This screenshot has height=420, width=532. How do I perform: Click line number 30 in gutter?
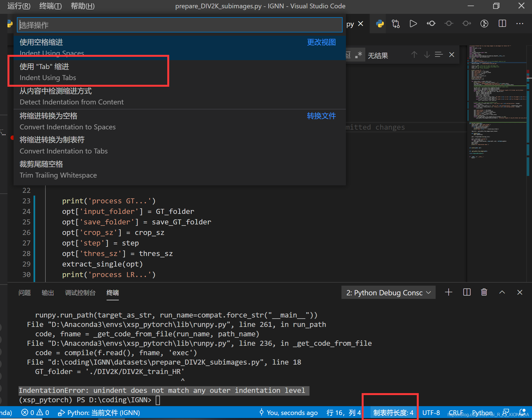point(26,274)
